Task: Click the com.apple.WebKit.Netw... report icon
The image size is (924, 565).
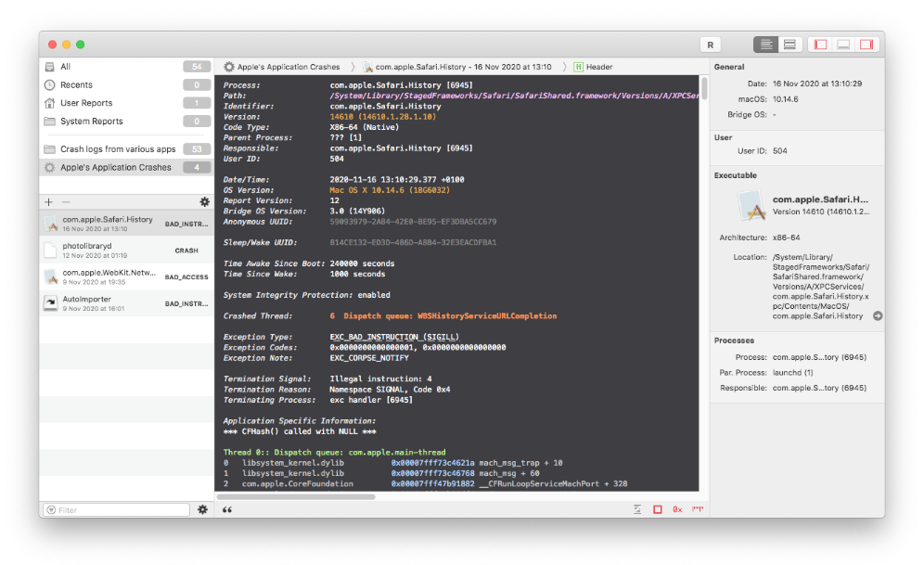Action: (x=51, y=276)
